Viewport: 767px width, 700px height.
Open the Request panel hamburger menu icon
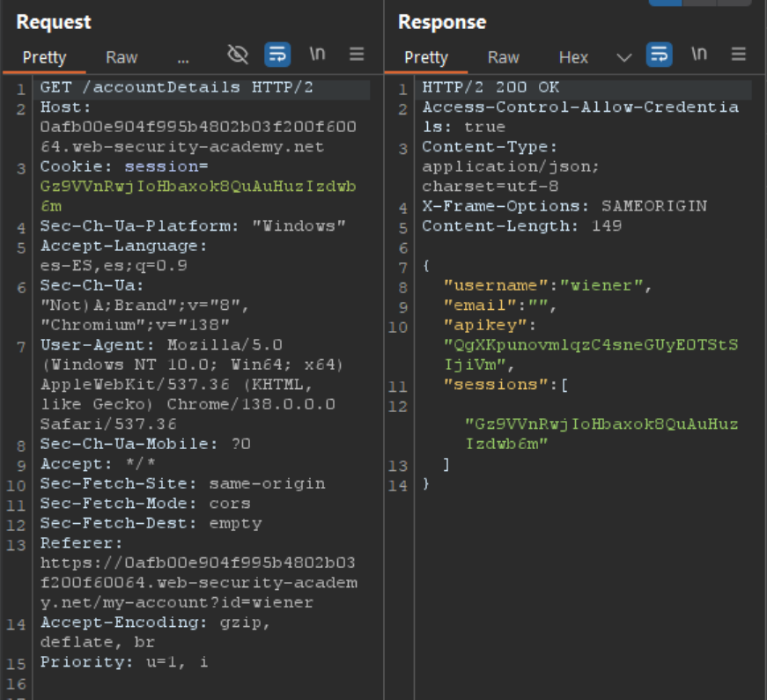tap(357, 55)
